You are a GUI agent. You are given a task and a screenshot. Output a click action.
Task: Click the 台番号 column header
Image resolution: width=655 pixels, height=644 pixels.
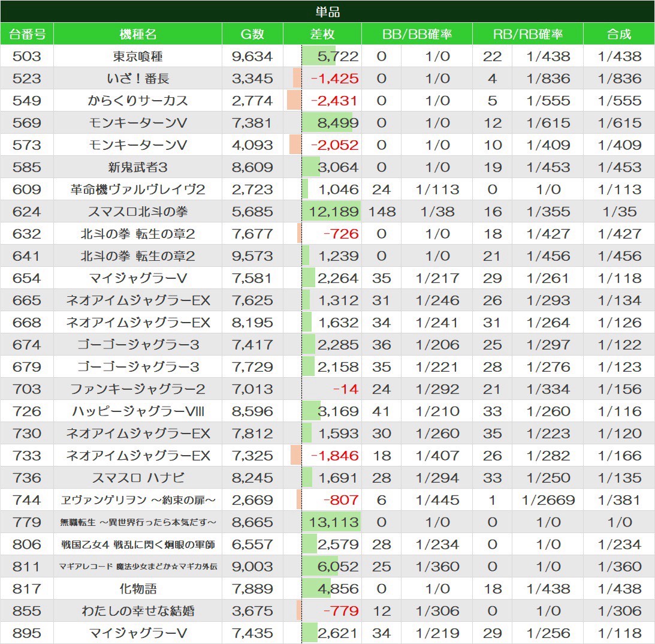click(x=27, y=34)
